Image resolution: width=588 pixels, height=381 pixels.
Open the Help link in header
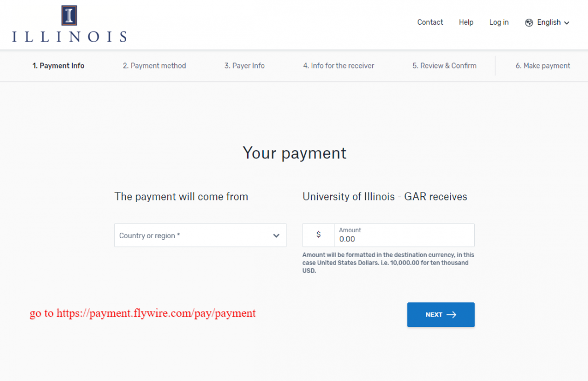click(x=466, y=23)
